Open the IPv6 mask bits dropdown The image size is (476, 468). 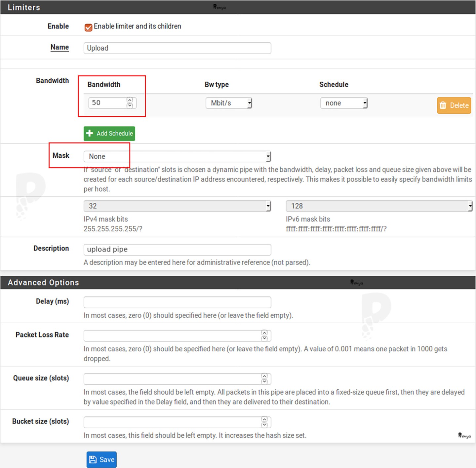click(378, 206)
